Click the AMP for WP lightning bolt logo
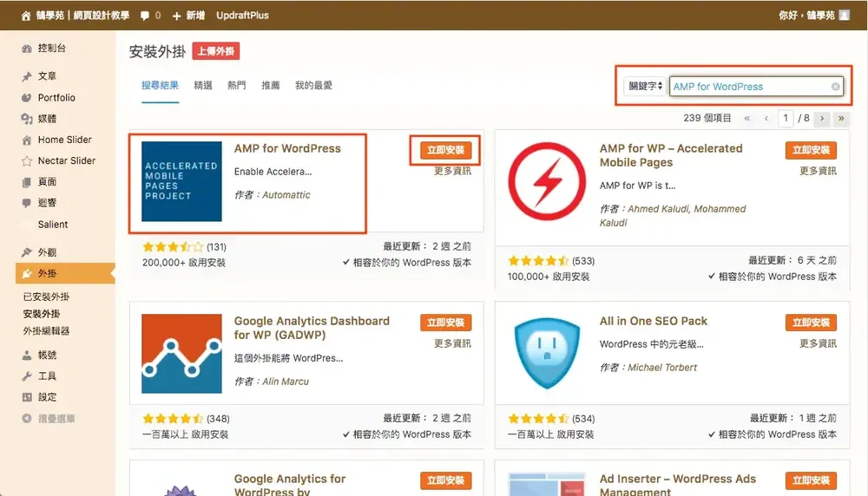 pos(547,181)
